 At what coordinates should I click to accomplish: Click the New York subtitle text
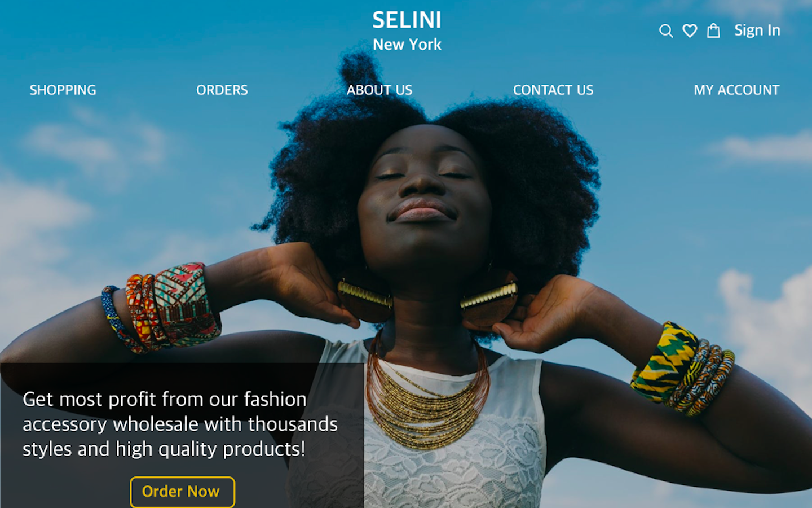407,45
